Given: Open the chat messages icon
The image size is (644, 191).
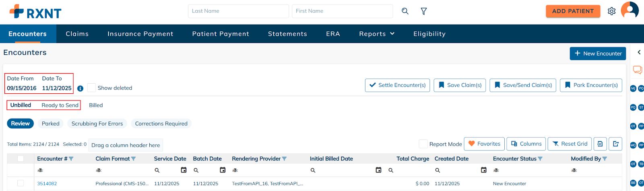Looking at the screenshot, I should pyautogui.click(x=638, y=70).
